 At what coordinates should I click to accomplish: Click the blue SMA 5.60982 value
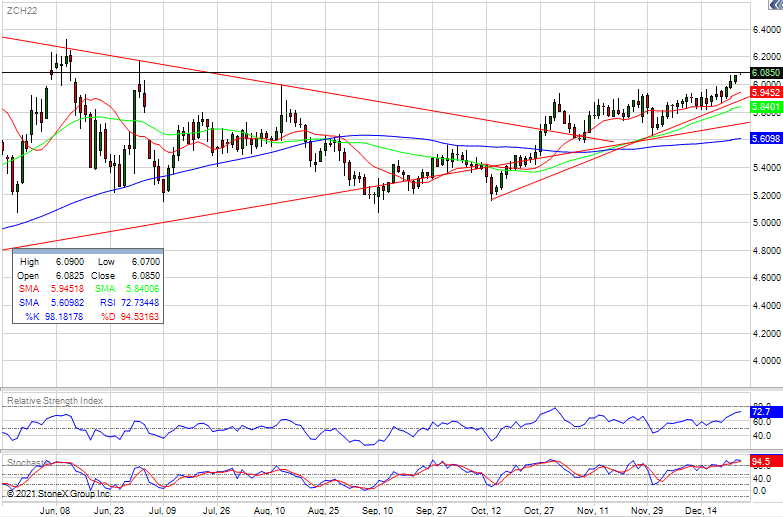67,303
